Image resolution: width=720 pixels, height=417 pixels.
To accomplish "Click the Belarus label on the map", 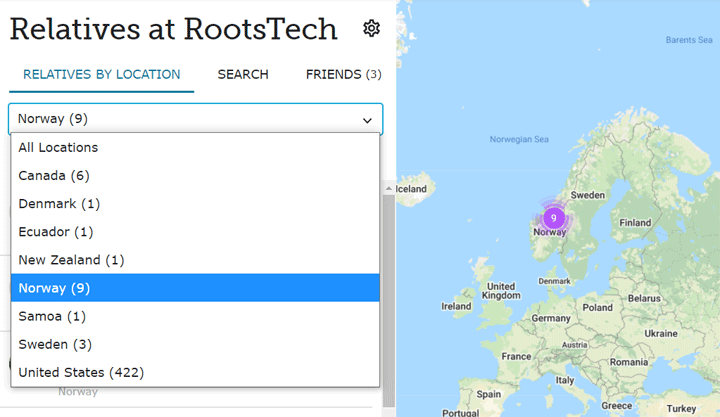I will pyautogui.click(x=644, y=299).
